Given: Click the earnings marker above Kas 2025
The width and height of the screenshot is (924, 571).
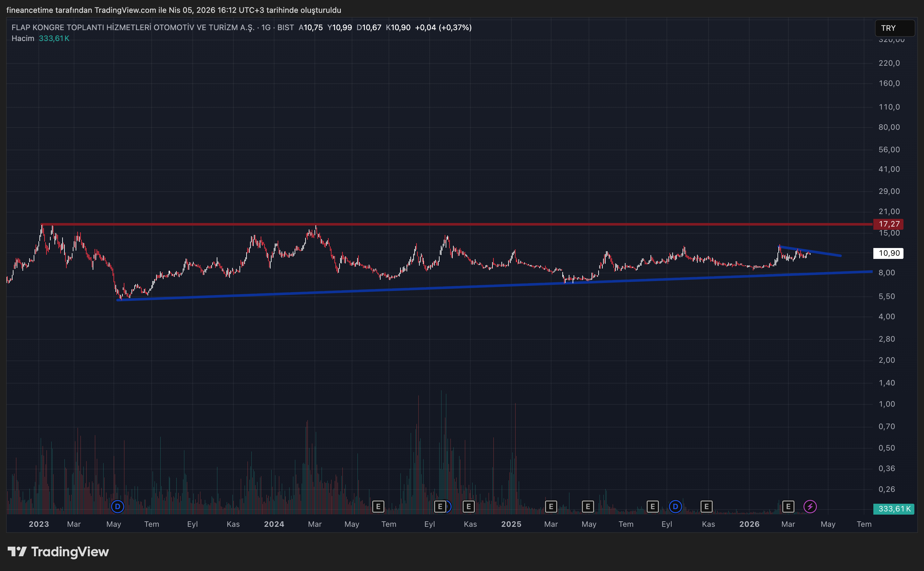Looking at the screenshot, I should click(x=706, y=506).
